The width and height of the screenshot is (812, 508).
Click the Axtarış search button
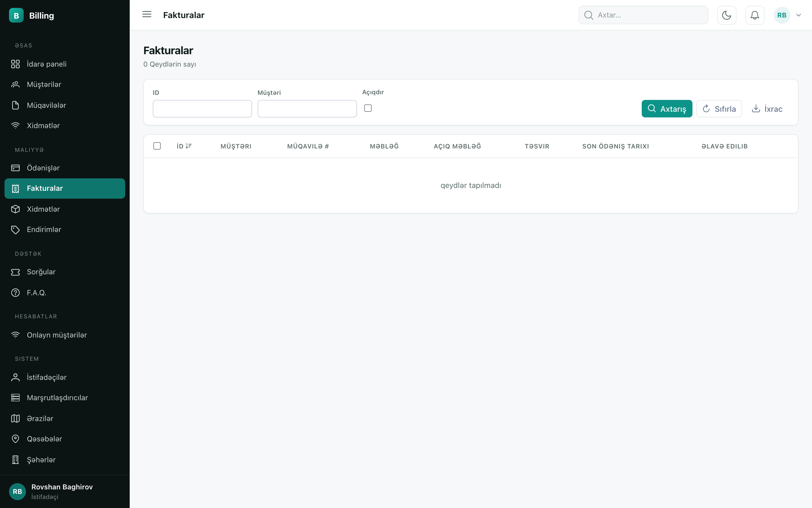point(667,109)
